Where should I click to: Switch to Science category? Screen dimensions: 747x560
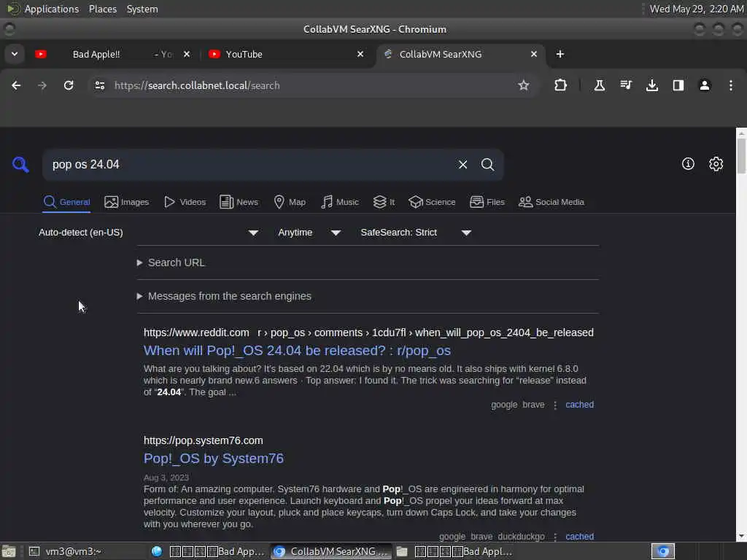click(x=432, y=202)
